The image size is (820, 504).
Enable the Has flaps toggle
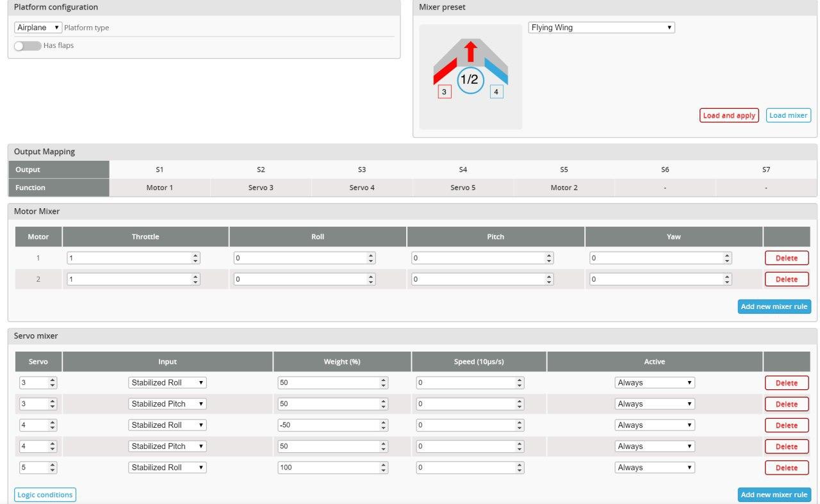pyautogui.click(x=27, y=45)
